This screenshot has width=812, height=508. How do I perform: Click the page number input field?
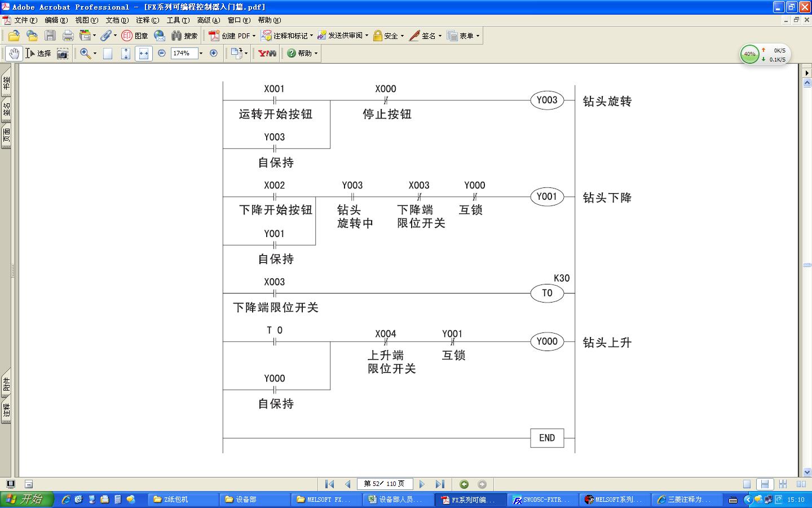coord(385,484)
